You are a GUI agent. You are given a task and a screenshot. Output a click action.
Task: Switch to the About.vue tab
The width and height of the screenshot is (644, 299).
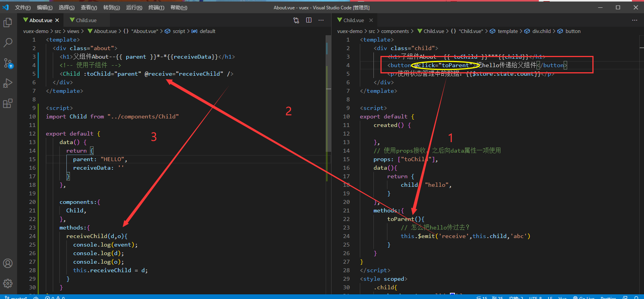[x=41, y=20]
